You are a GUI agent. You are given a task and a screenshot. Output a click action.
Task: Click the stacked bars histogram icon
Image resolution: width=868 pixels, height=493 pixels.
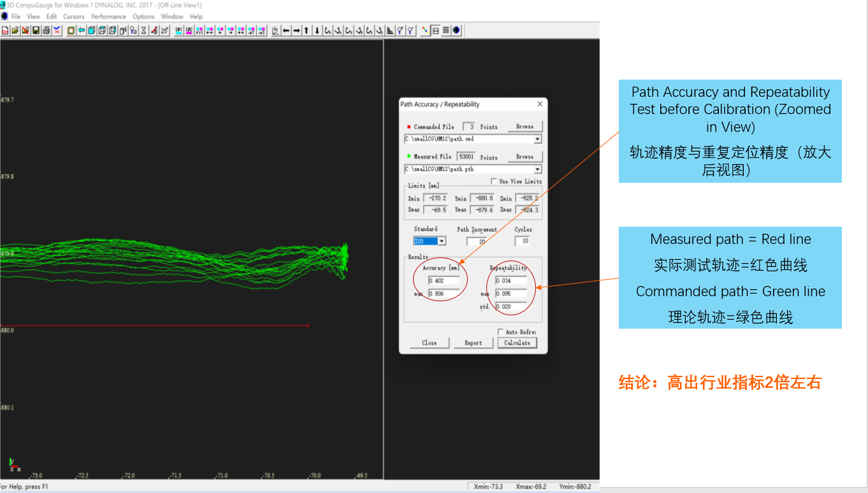390,31
